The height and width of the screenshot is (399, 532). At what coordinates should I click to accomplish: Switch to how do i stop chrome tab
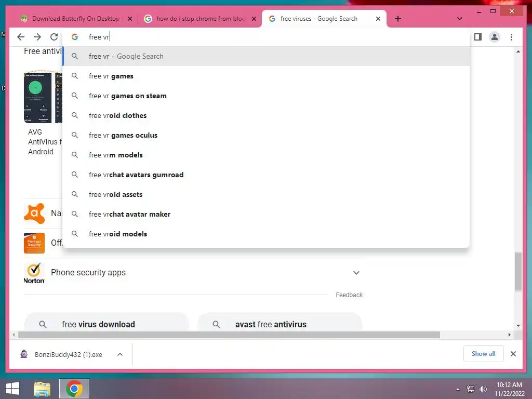pyautogui.click(x=200, y=19)
